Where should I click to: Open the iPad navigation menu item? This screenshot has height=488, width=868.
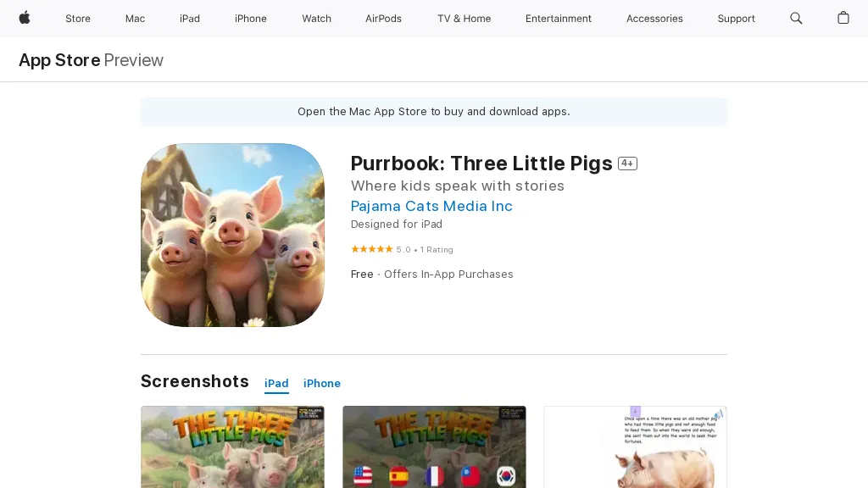pos(189,19)
